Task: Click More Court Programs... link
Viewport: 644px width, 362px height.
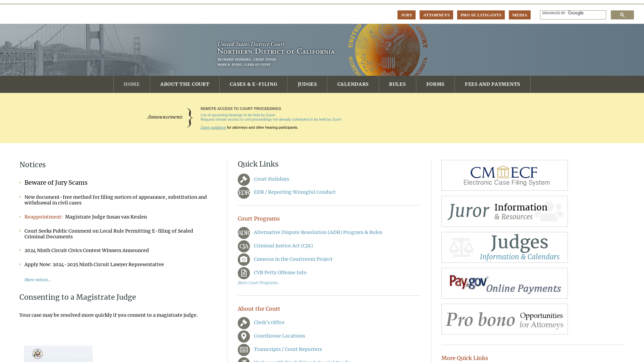Action: (259, 283)
